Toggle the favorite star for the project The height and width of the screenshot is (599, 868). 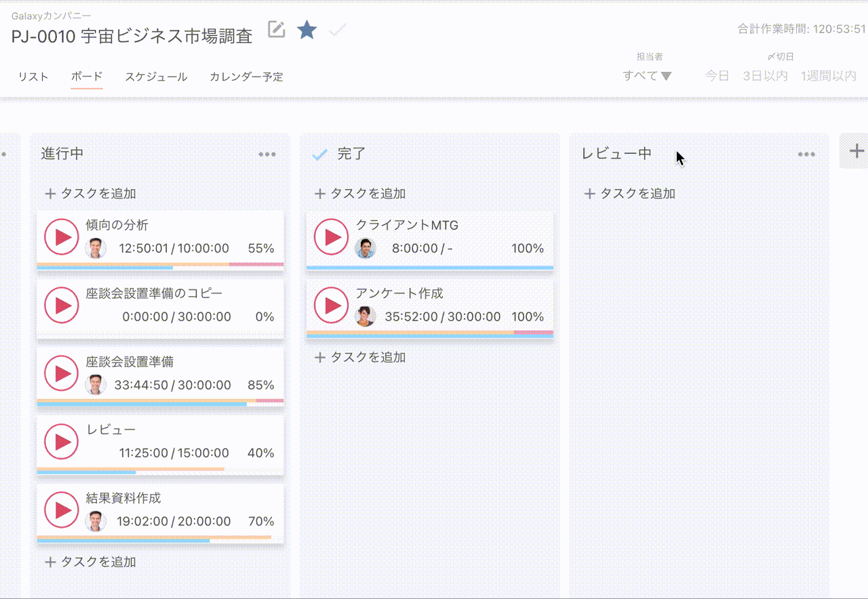307,30
